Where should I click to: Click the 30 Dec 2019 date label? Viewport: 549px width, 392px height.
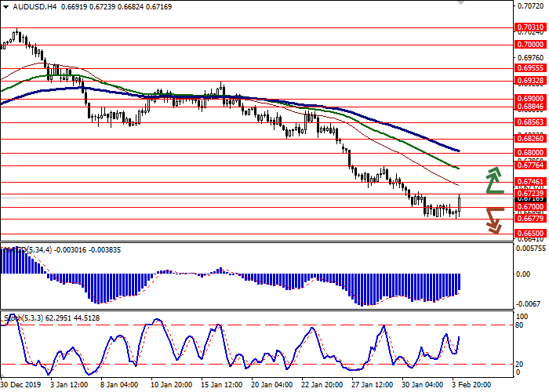pos(21,385)
